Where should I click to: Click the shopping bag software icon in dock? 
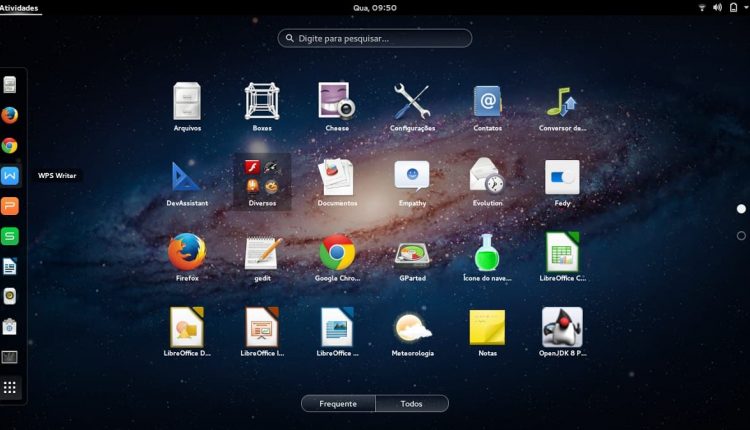click(10, 327)
